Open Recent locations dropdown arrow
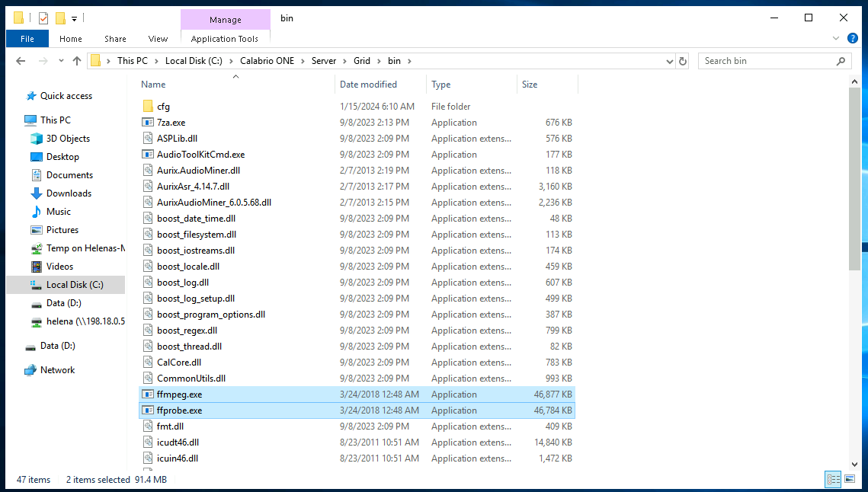The width and height of the screenshot is (868, 492). coord(59,61)
